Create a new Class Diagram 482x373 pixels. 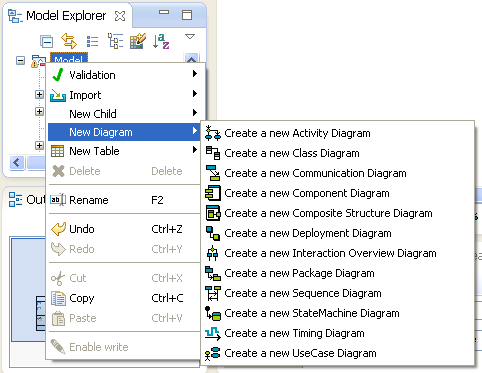click(337, 153)
